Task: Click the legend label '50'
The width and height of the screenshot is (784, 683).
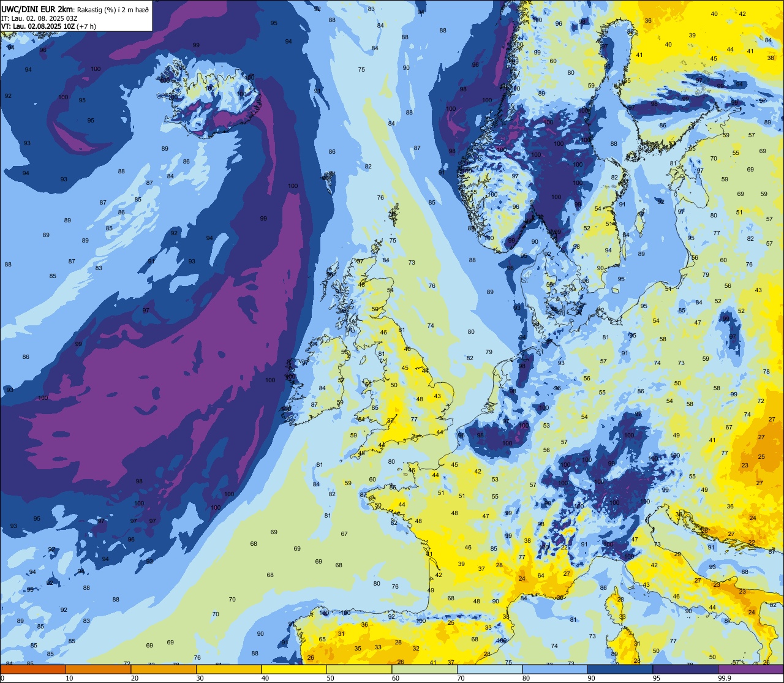Action: 330,678
